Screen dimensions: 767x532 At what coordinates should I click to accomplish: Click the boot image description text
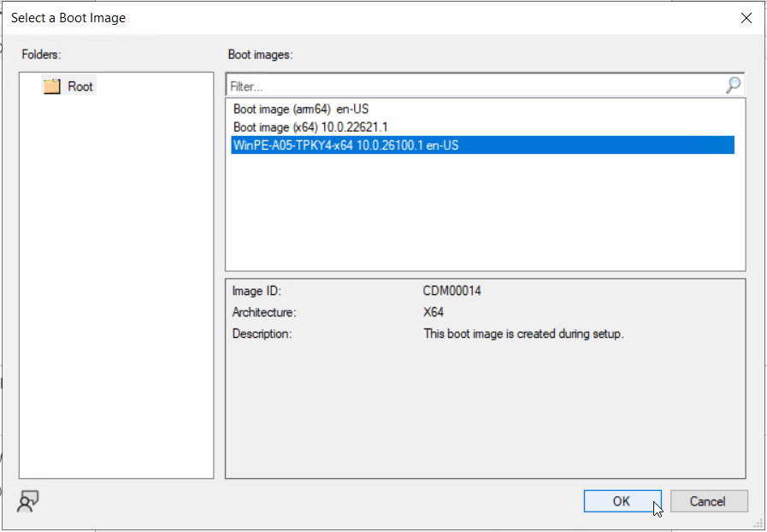tap(523, 334)
